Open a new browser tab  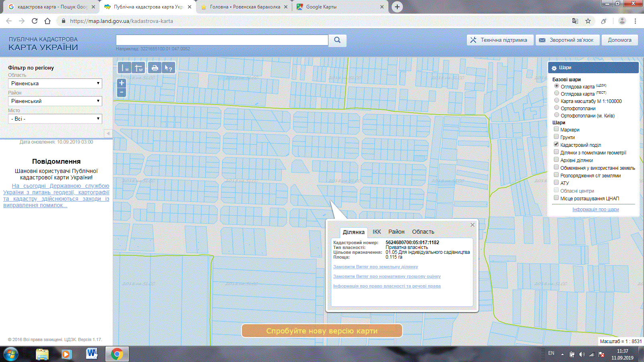tap(397, 7)
